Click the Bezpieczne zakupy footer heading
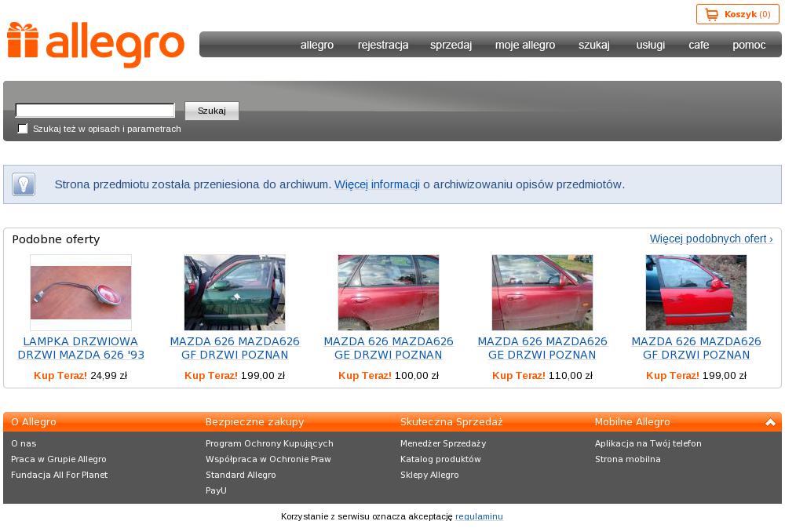785x532 pixels. (x=255, y=422)
